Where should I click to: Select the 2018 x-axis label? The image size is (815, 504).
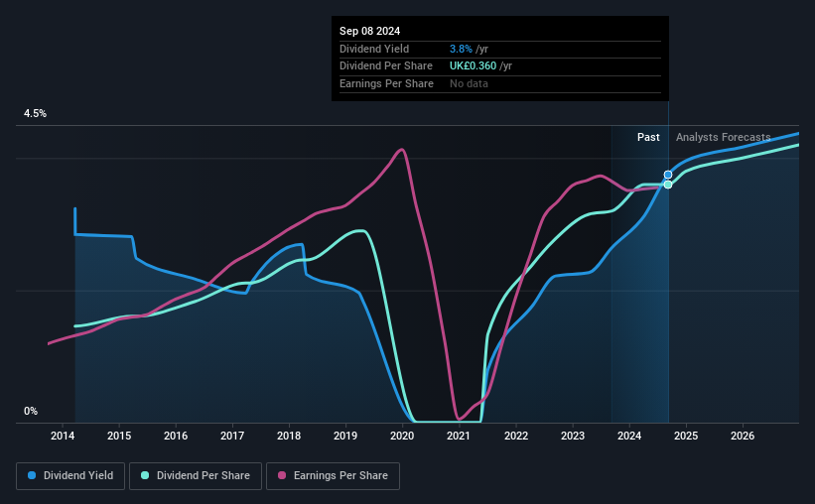[289, 436]
